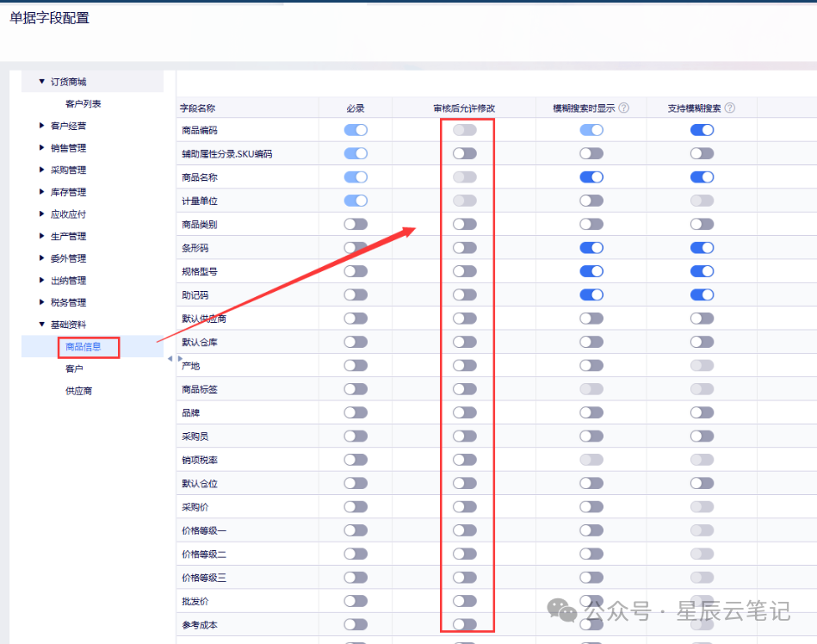Click the left-pointing splitter arrow collapsing the sidebar
The image size is (817, 644).
pyautogui.click(x=170, y=358)
